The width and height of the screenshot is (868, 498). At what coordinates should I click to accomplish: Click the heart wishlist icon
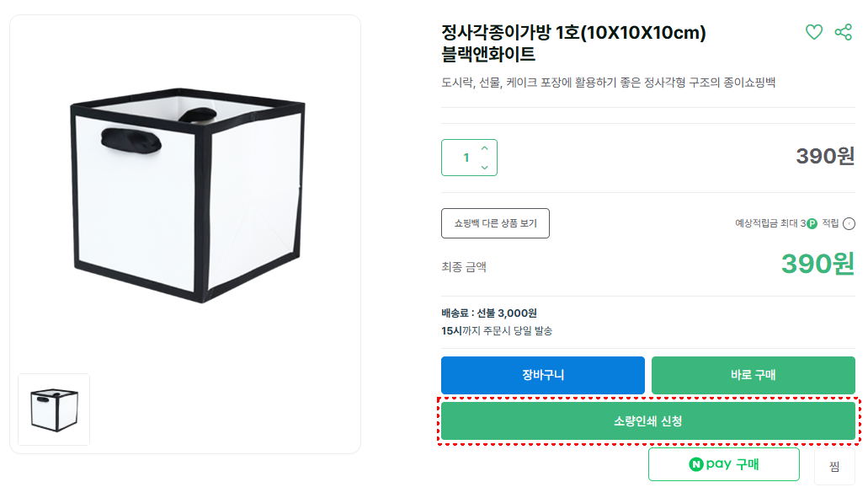point(813,33)
